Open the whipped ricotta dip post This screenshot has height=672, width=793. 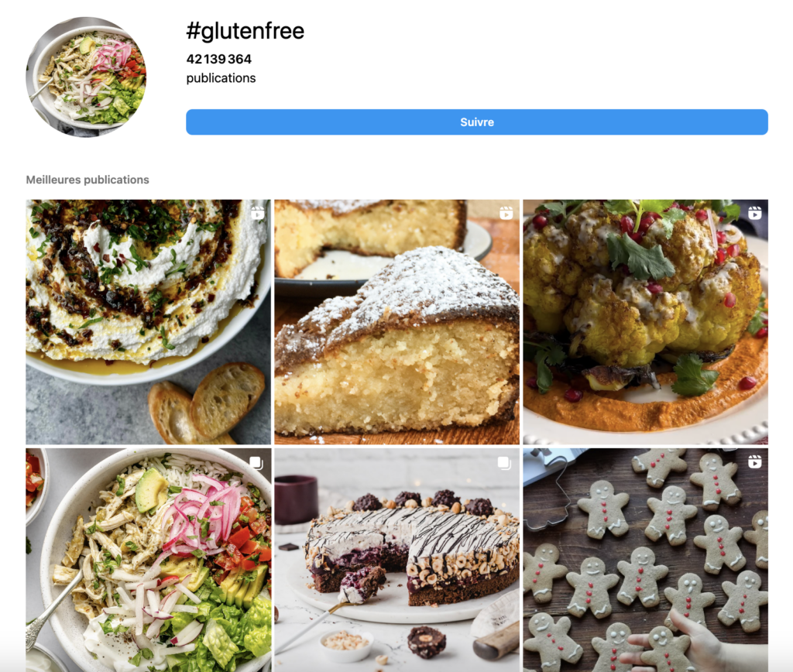click(x=148, y=321)
